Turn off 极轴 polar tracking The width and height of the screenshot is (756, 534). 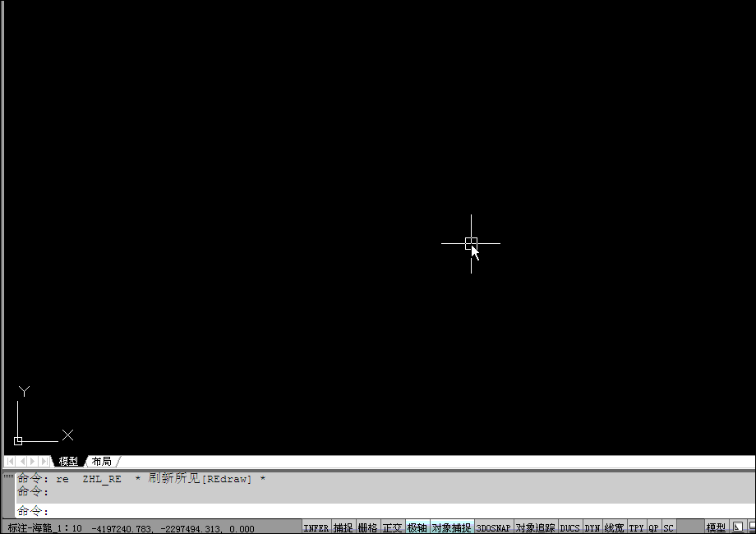tap(417, 527)
